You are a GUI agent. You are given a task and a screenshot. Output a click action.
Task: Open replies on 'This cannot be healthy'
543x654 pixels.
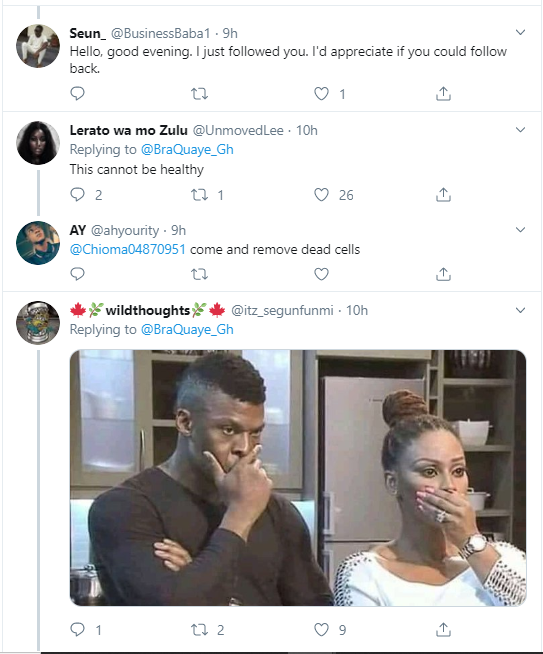pyautogui.click(x=77, y=194)
